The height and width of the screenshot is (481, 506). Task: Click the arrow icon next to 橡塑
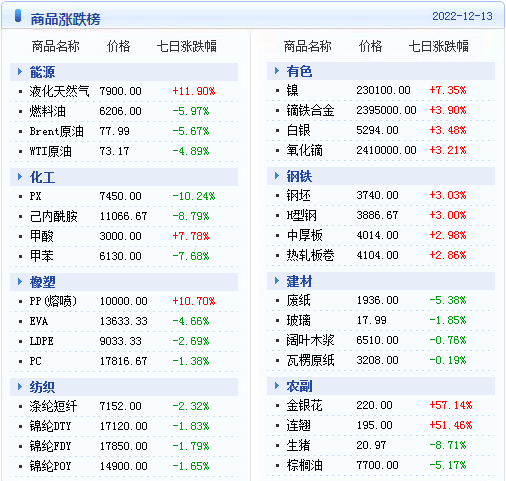(x=20, y=281)
